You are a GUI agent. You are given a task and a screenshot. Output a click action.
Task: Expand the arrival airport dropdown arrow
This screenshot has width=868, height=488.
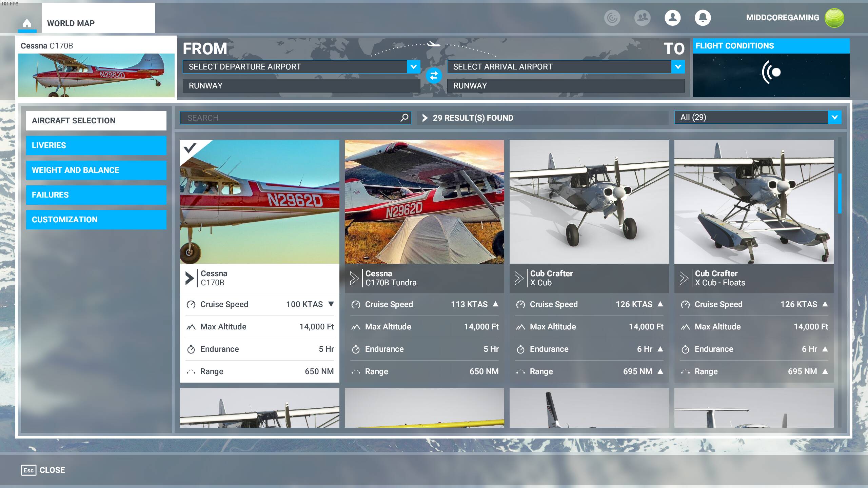(x=678, y=67)
